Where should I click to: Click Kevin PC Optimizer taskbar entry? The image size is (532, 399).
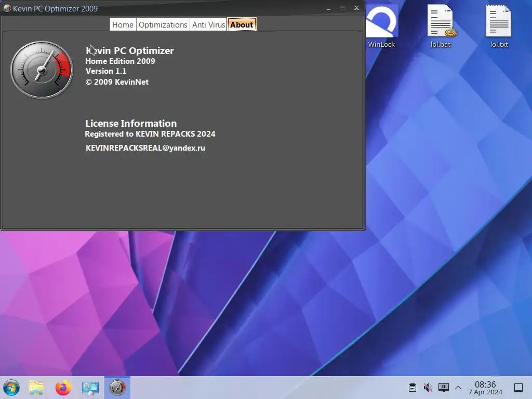(x=117, y=388)
